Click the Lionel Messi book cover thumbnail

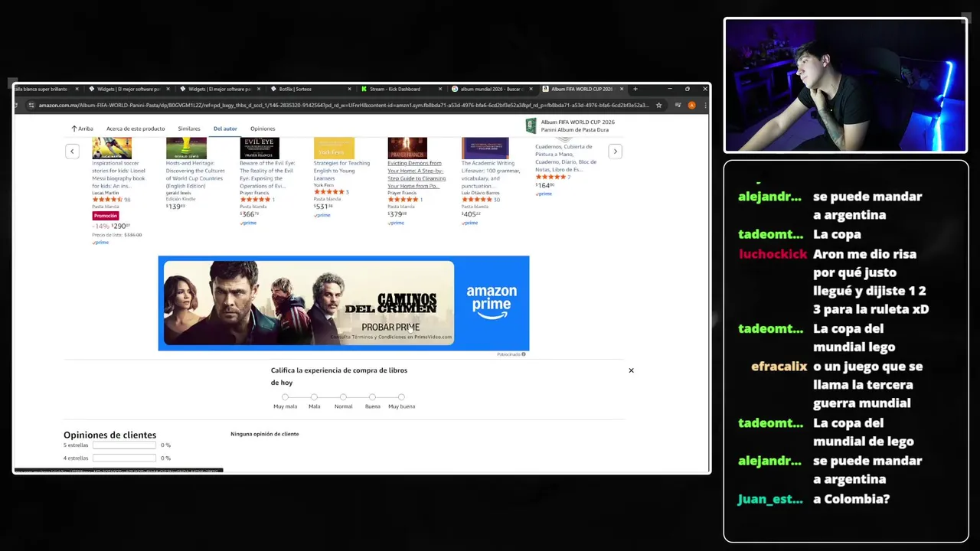click(x=112, y=148)
